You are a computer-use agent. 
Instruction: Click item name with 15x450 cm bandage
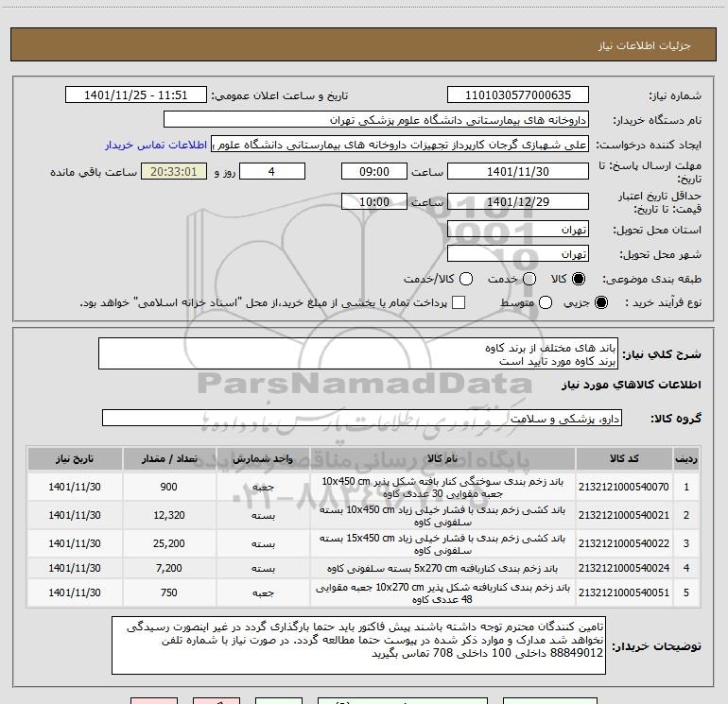442,544
